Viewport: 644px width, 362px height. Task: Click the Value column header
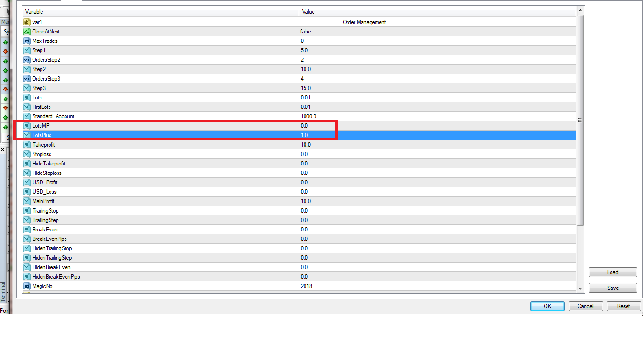coord(437,12)
